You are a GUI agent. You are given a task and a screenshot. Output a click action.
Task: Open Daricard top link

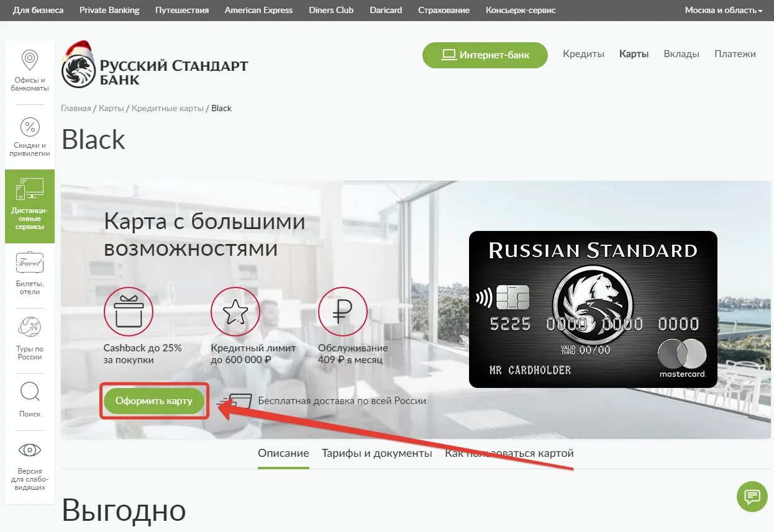pyautogui.click(x=386, y=11)
